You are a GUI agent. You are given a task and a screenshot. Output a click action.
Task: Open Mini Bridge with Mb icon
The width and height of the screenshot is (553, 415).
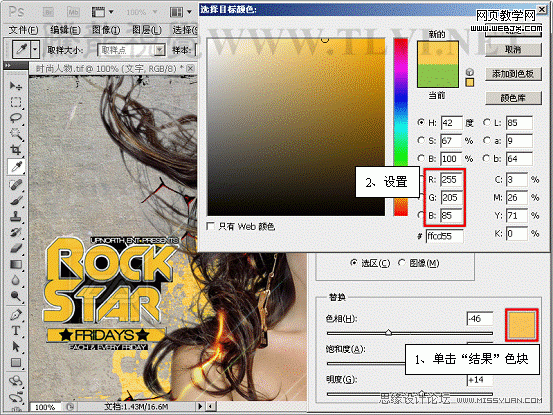tap(73, 12)
